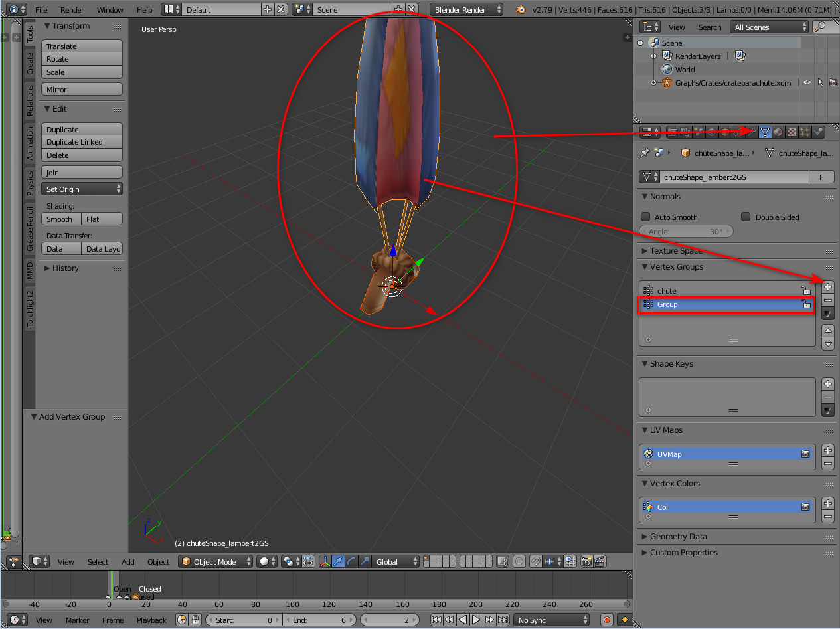
Task: Open the Set Origin dropdown
Action: [82, 189]
